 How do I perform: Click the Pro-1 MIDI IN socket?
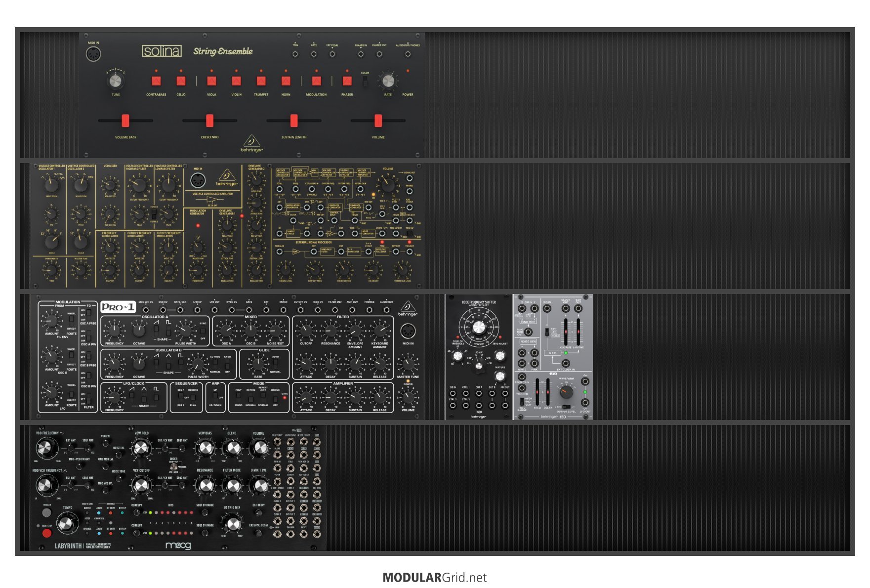pyautogui.click(x=408, y=331)
